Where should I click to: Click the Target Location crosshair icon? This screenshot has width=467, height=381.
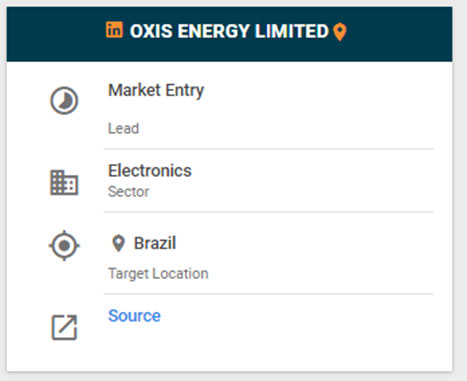pos(64,245)
